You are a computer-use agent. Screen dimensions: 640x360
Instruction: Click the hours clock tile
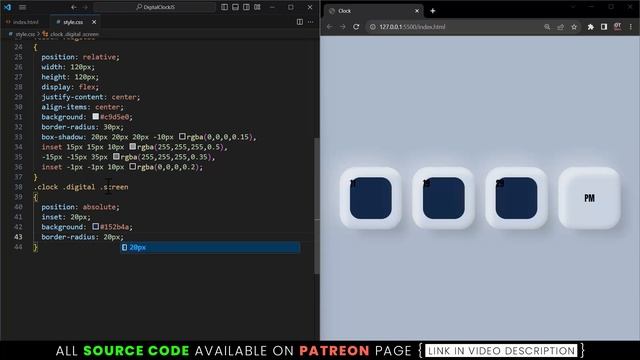371,198
